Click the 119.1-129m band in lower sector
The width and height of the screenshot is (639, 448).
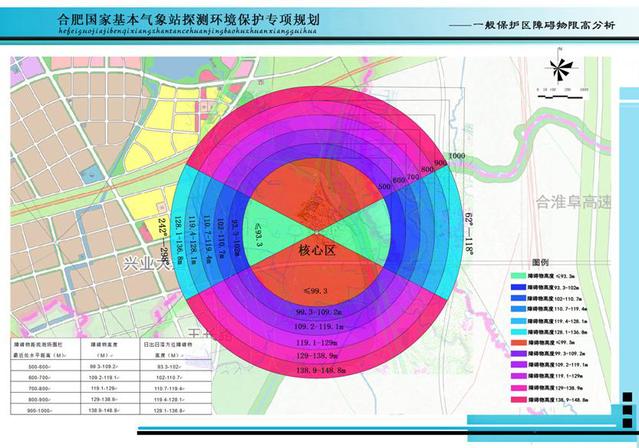tap(320, 342)
